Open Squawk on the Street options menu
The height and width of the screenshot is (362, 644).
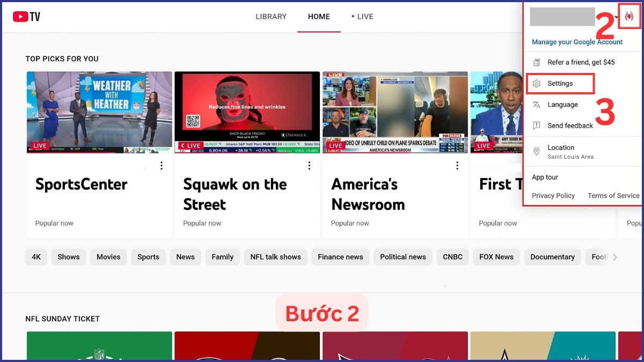point(309,166)
